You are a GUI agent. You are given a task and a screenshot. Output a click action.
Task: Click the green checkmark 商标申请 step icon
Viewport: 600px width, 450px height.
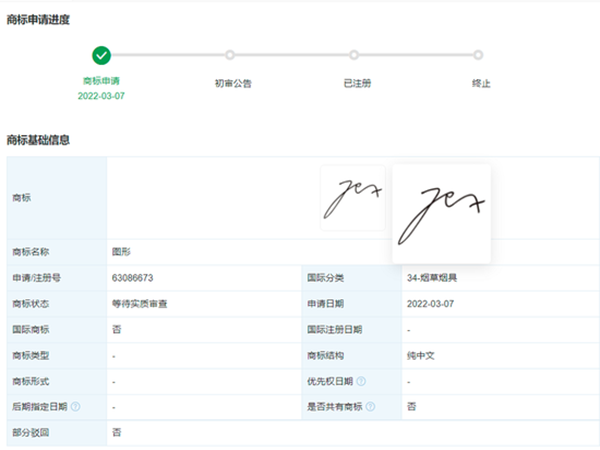101,56
